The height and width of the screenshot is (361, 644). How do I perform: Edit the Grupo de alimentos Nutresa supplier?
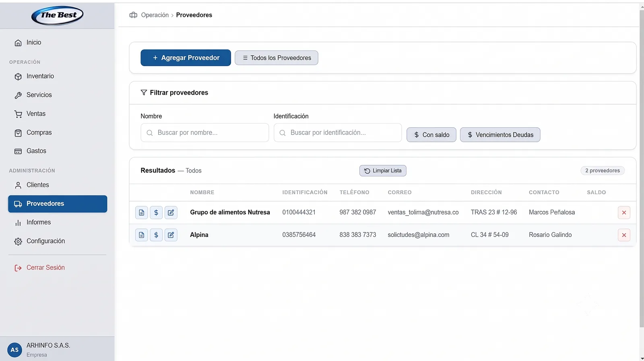click(x=171, y=212)
